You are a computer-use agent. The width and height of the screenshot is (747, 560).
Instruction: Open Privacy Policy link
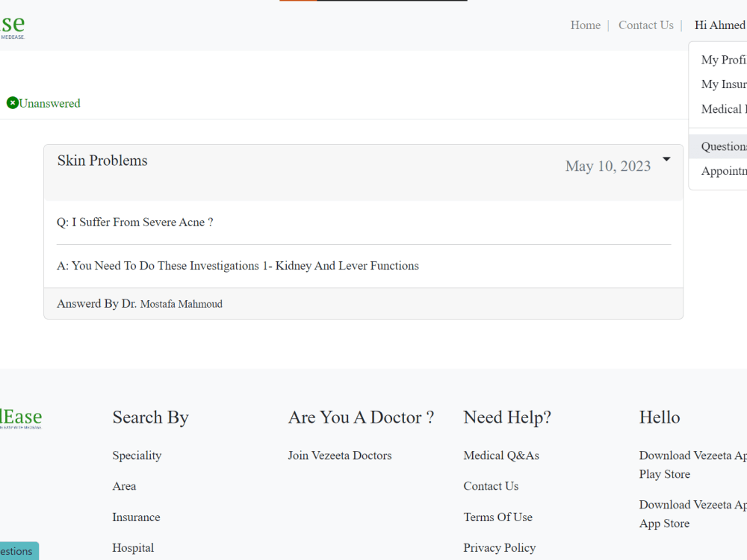[x=499, y=548]
